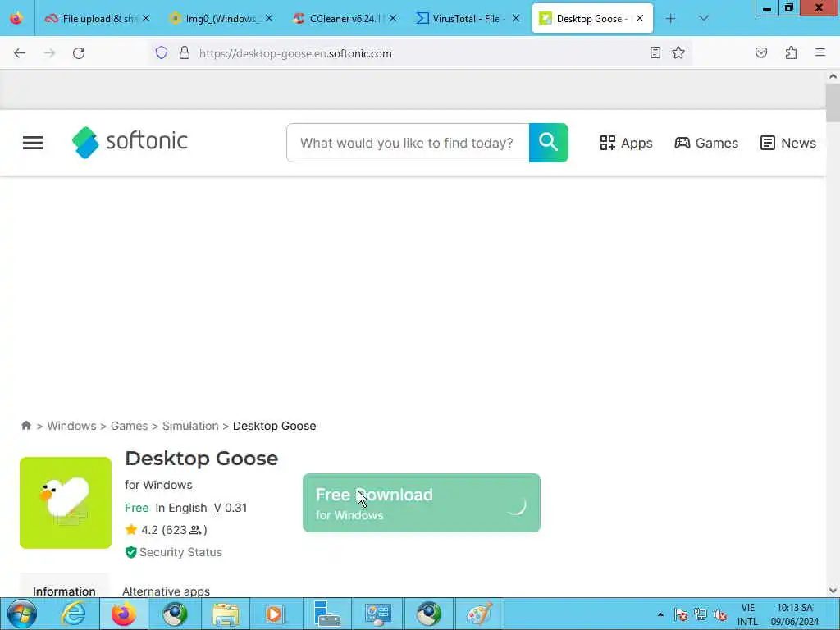Viewport: 840px width, 630px height.
Task: Launch Internet Explorer from taskbar
Action: [73, 614]
